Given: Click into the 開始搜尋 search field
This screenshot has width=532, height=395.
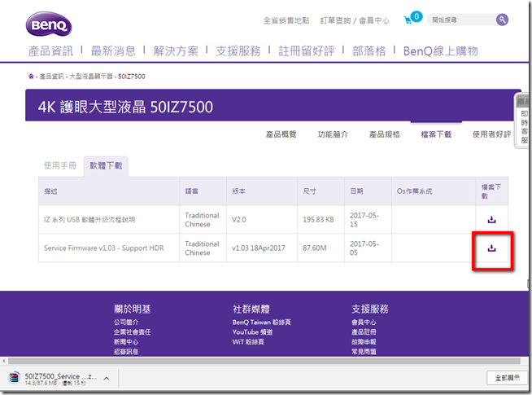Looking at the screenshot, I should [461, 20].
